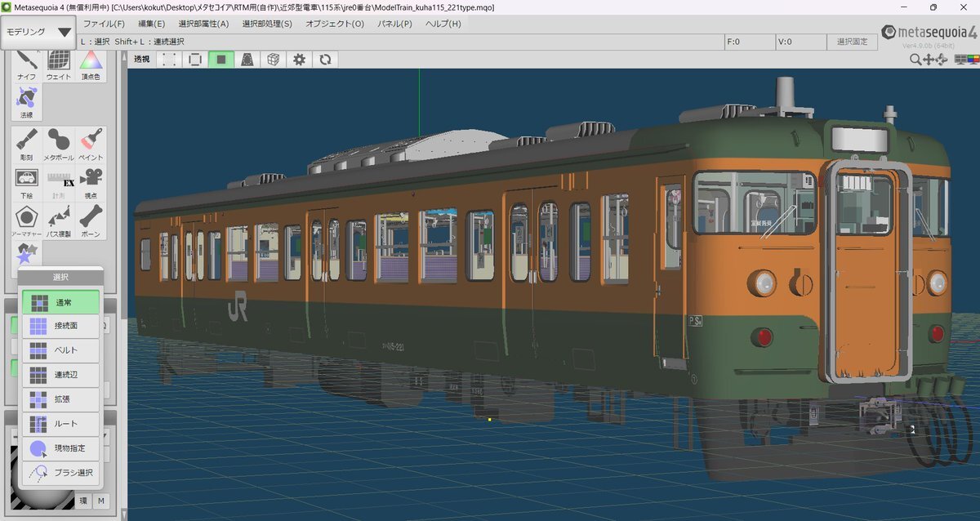Click the viewport reset rotation arrows icon

click(325, 59)
